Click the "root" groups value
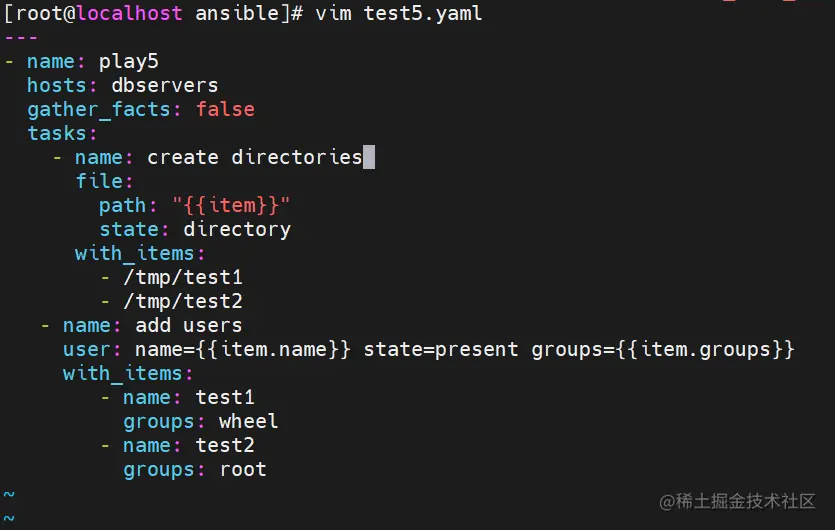This screenshot has height=530, width=835. coord(243,469)
